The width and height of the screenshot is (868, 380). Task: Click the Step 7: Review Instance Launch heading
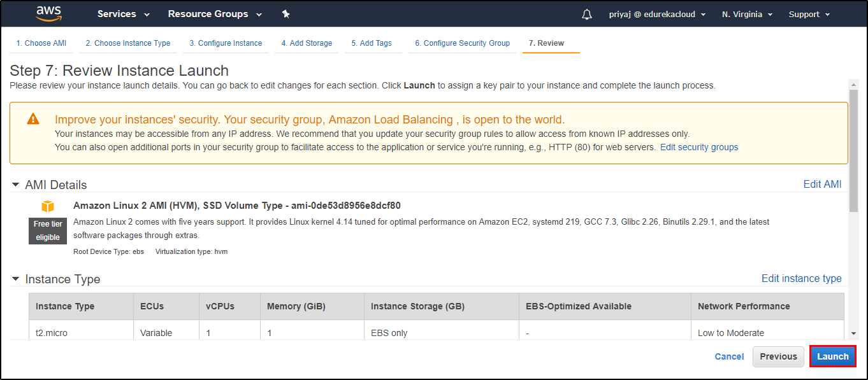tap(119, 70)
